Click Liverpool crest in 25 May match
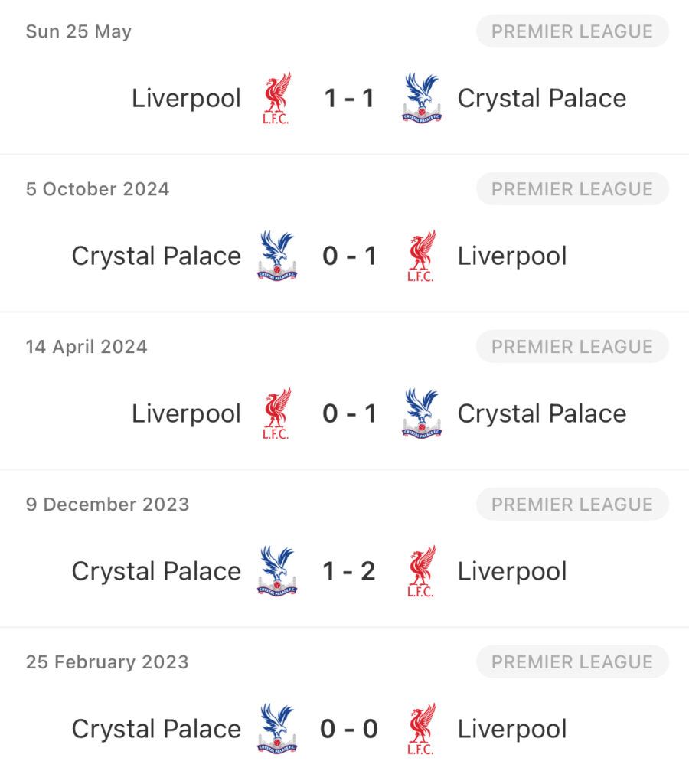The height and width of the screenshot is (784, 689). pyautogui.click(x=276, y=98)
